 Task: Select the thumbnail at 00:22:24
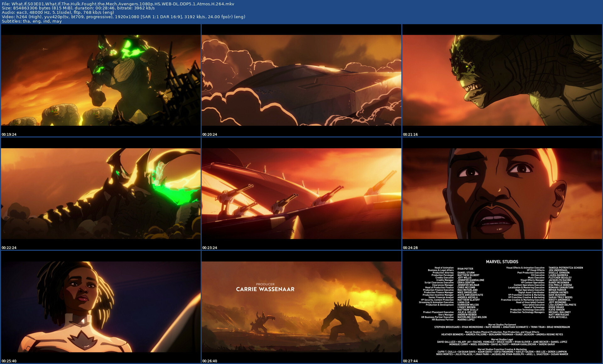(x=101, y=194)
